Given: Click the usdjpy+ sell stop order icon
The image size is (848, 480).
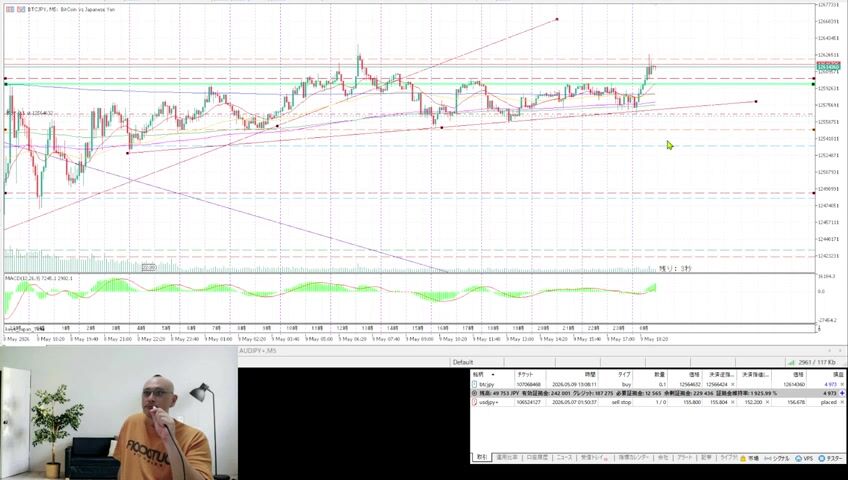Looking at the screenshot, I should (474, 402).
